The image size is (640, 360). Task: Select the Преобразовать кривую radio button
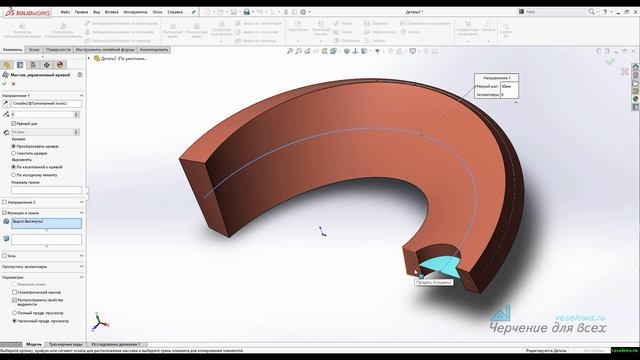tap(13, 146)
